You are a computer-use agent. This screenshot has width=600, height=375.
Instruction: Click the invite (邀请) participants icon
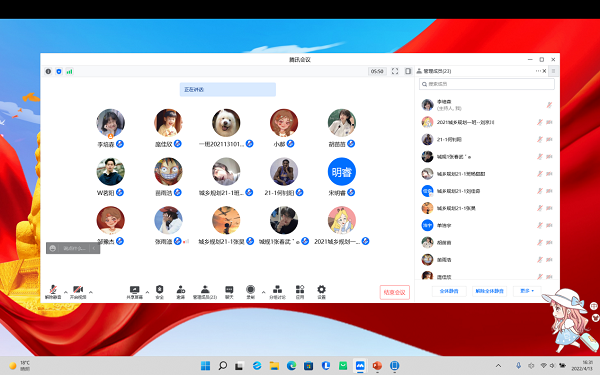pyautogui.click(x=181, y=292)
